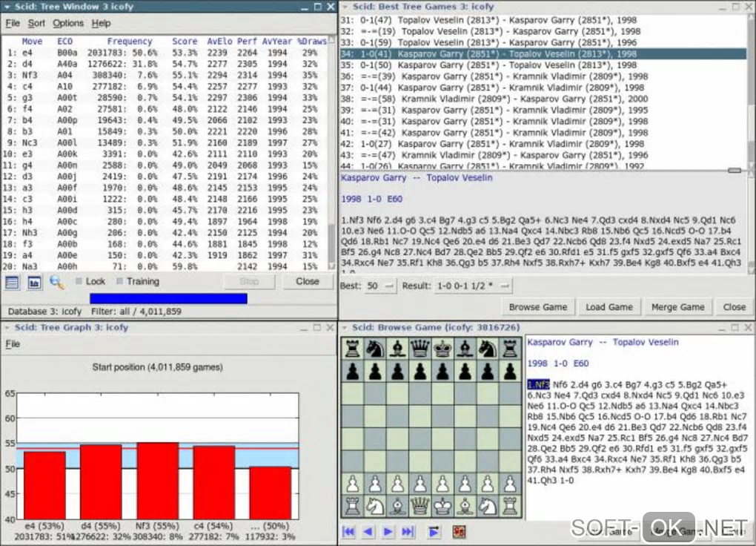This screenshot has height=546, width=756.
Task: Jump to game start in Browse Game
Action: coord(348,531)
